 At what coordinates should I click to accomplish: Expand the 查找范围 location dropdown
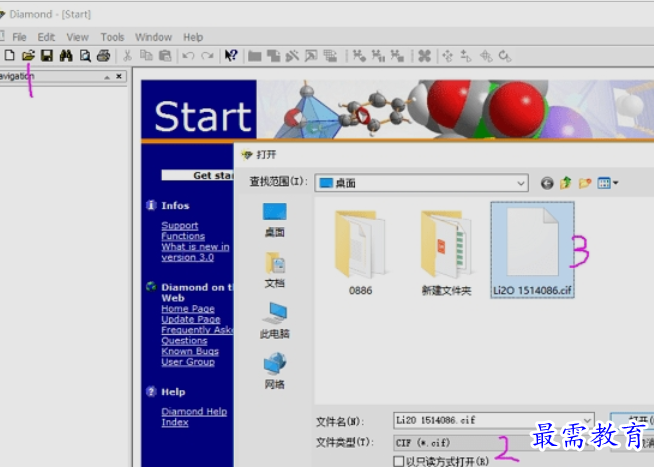[x=521, y=183]
